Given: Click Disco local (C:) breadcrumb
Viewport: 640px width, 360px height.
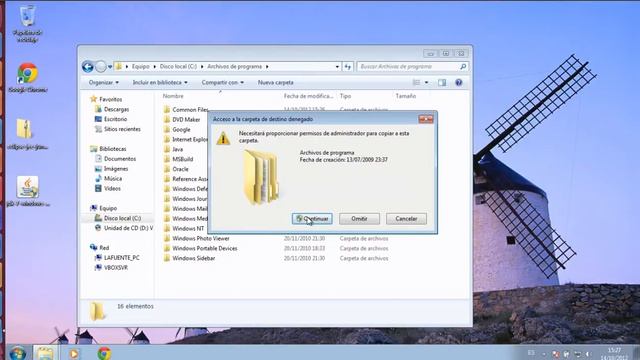Looking at the screenshot, I should [178, 67].
